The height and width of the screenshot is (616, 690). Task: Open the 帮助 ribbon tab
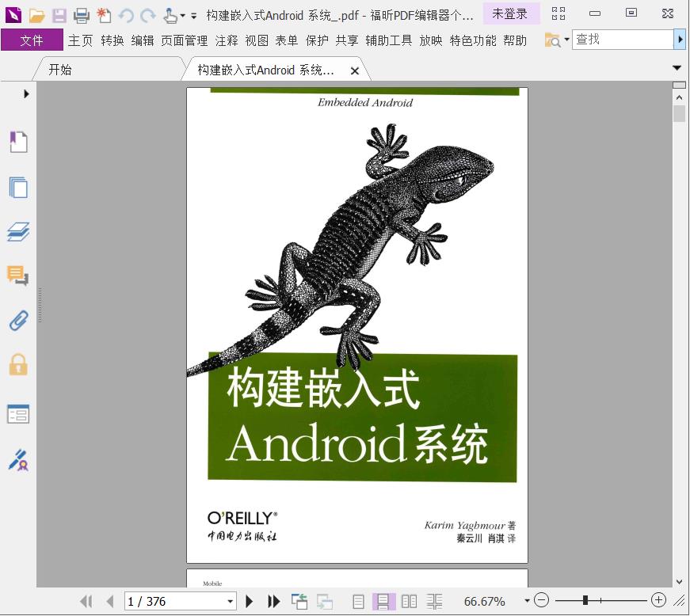(x=515, y=40)
